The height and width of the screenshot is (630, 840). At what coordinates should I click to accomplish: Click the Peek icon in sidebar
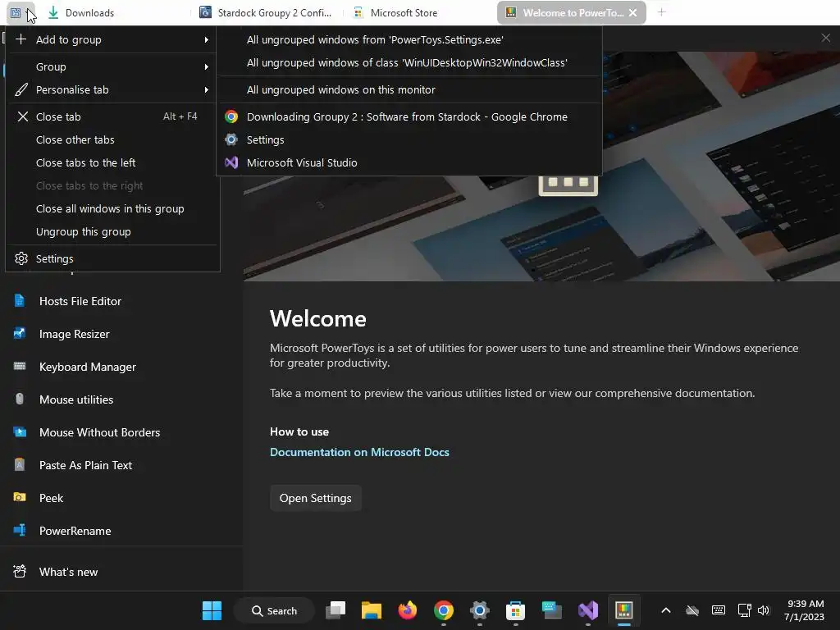pos(20,498)
